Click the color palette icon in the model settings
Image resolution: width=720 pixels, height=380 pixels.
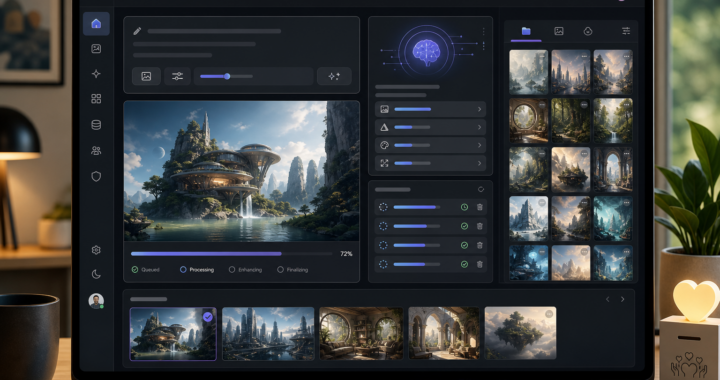[384, 145]
